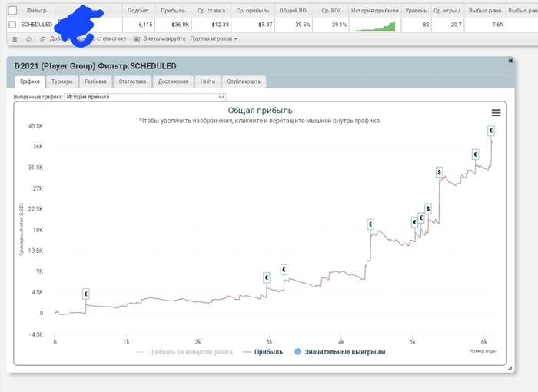Click the История прибыли column header

tap(375, 11)
